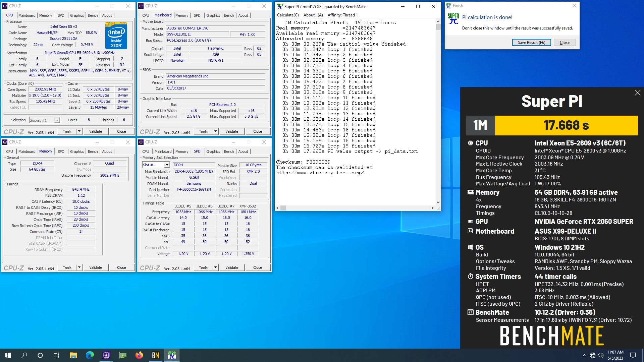The height and width of the screenshot is (362, 644).
Task: Launch Firefox from taskbar
Action: point(139,355)
